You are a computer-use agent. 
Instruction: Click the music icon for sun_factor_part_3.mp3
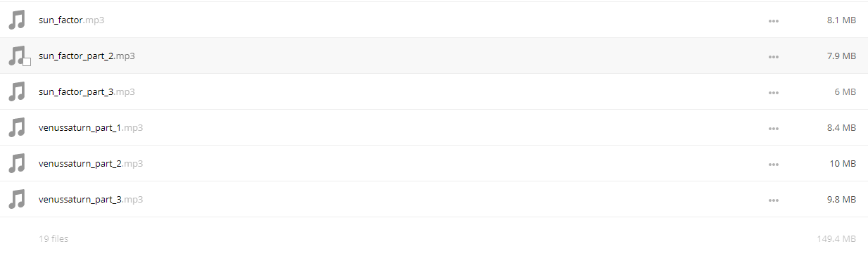click(x=17, y=91)
